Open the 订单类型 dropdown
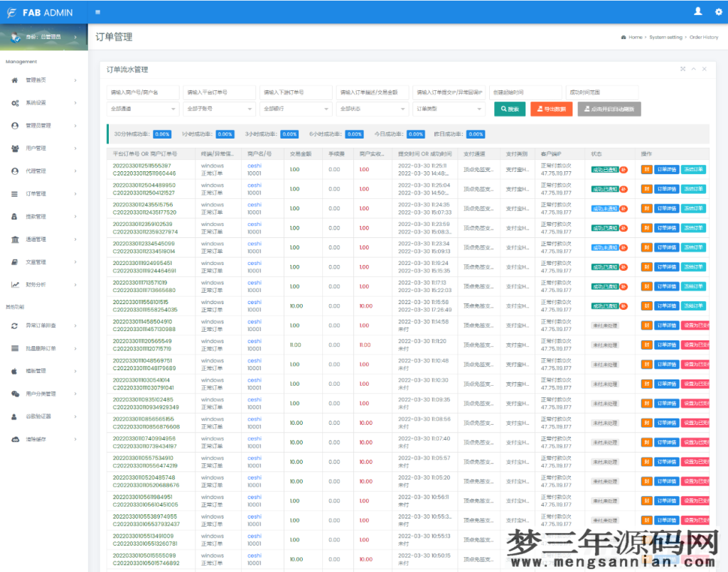This screenshot has height=572, width=728. click(447, 109)
